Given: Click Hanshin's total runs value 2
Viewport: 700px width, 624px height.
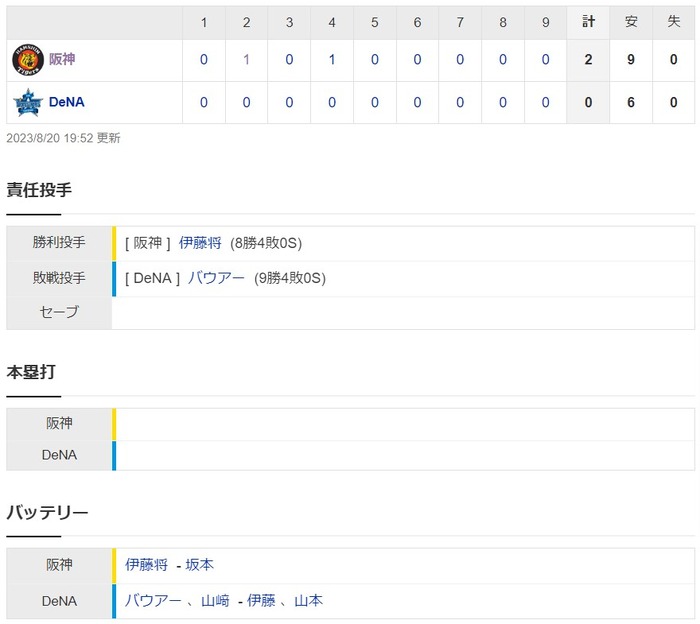Looking at the screenshot, I should click(x=588, y=60).
